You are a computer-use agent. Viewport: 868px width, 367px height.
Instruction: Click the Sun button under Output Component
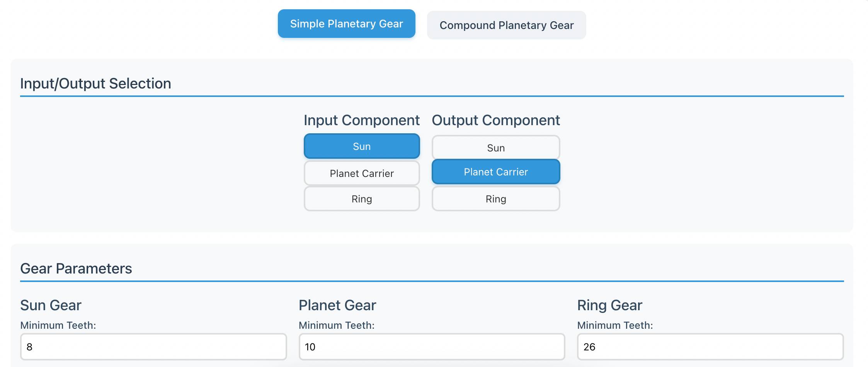point(495,147)
